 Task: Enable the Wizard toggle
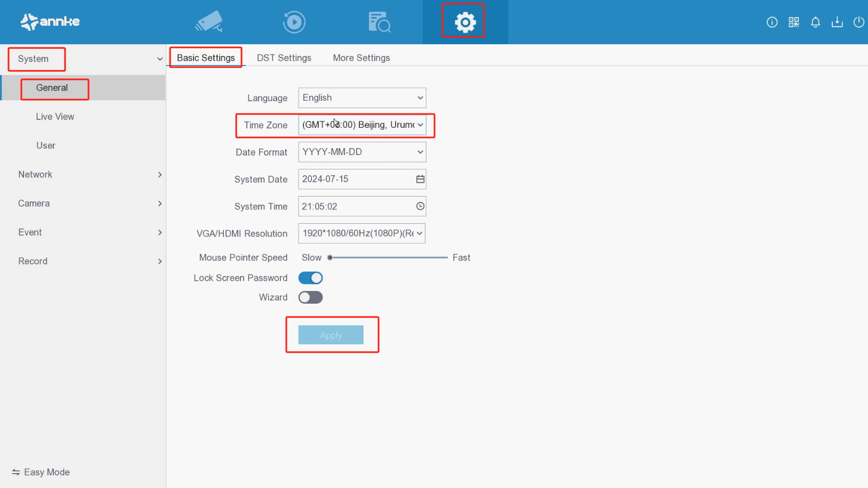coord(310,297)
